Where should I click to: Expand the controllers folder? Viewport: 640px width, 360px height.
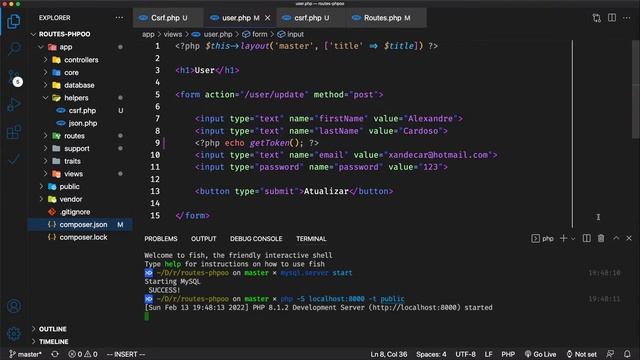(45, 60)
